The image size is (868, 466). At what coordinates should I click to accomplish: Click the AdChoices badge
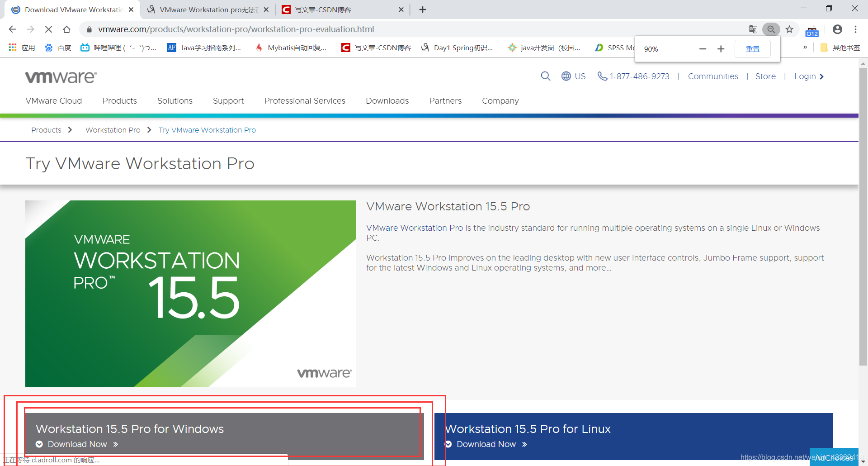(834, 457)
